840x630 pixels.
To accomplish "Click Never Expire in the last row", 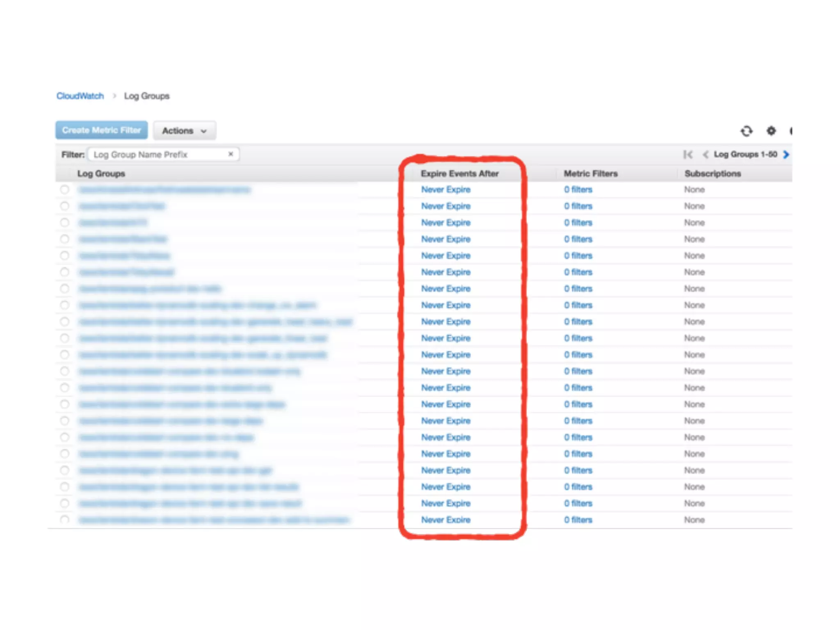I will [445, 520].
